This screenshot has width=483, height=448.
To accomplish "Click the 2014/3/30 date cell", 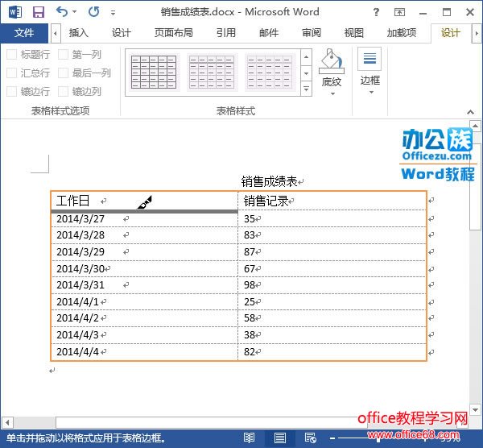I will pos(144,269).
